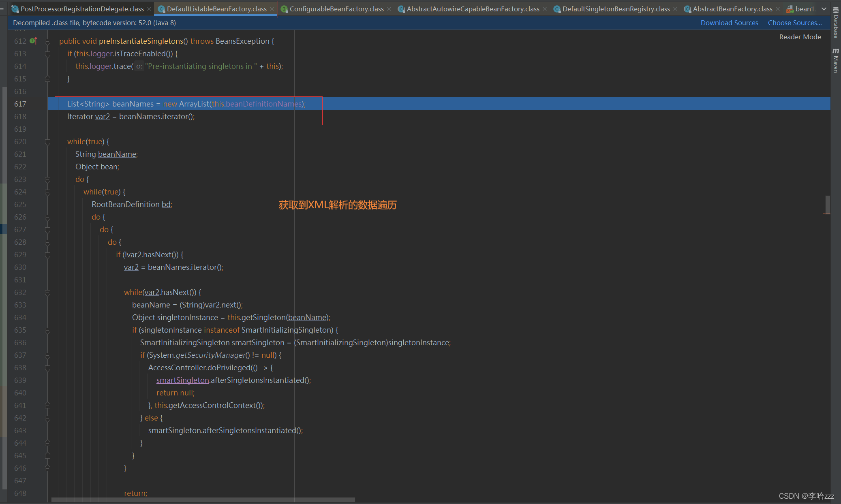Click the Download Sources link
841x504 pixels.
pyautogui.click(x=729, y=23)
